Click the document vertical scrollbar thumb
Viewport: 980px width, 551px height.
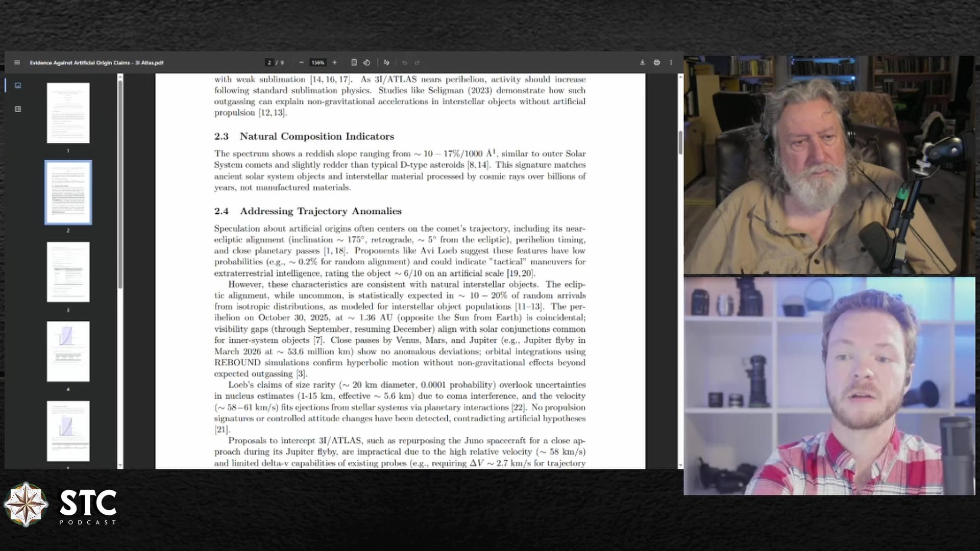(680, 142)
